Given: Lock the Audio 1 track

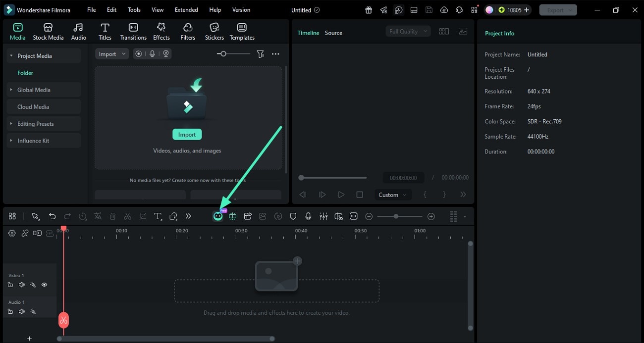Looking at the screenshot, I should click(x=10, y=311).
